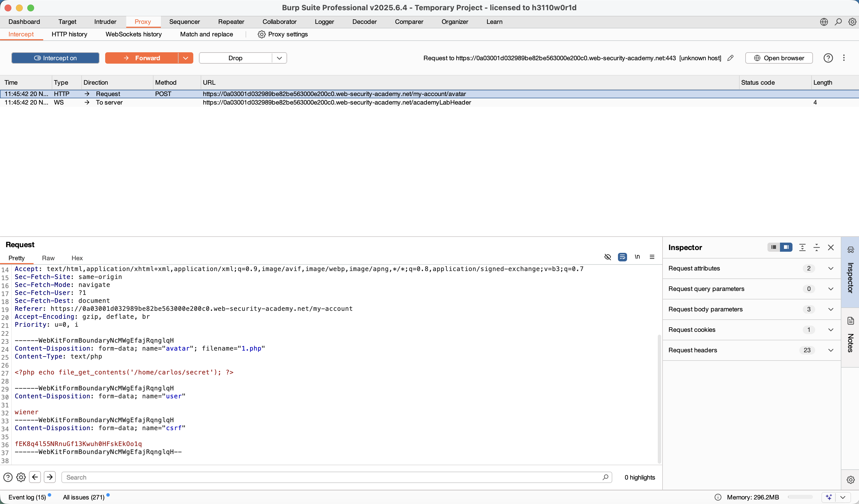This screenshot has height=504, width=859.
Task: Open the Drop button dropdown arrow
Action: pyautogui.click(x=279, y=58)
